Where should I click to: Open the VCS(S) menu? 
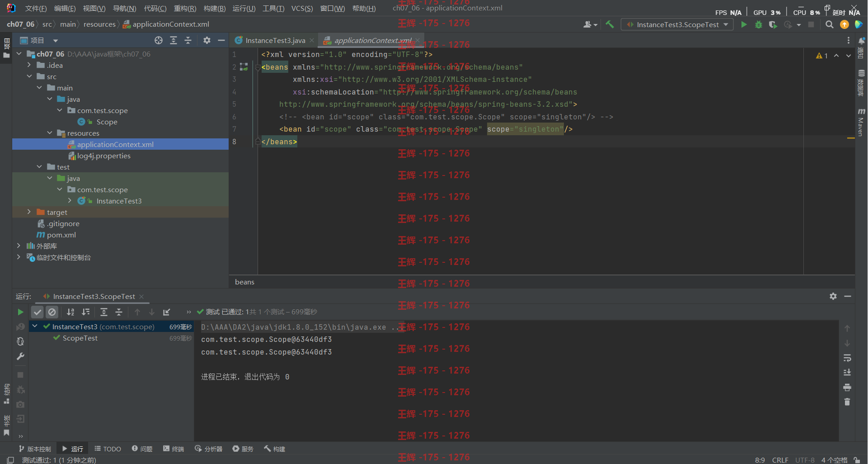[302, 8]
